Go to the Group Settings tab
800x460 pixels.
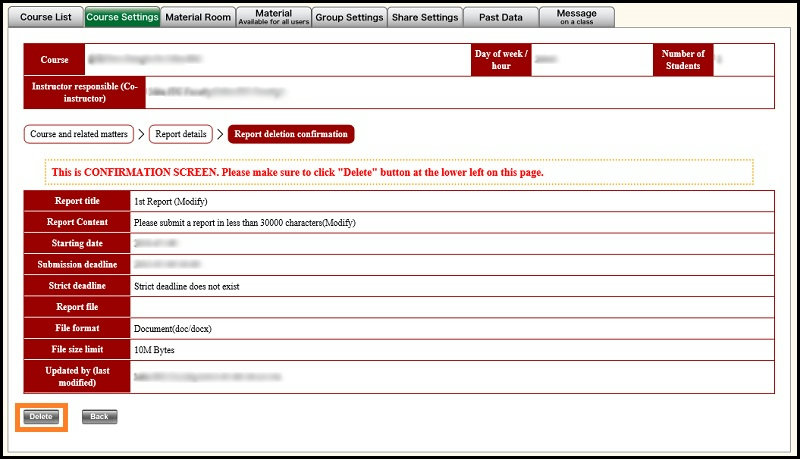point(349,16)
